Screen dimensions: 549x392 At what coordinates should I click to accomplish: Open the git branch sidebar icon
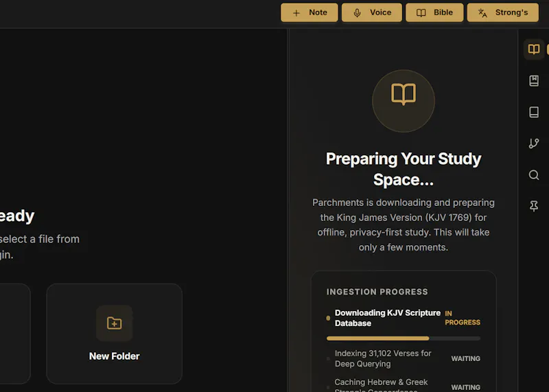point(534,143)
